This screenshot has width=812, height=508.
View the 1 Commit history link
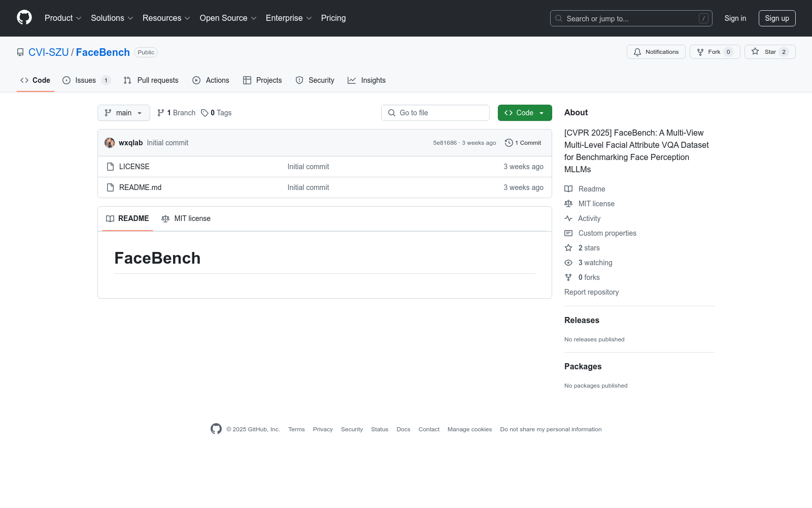click(x=523, y=143)
